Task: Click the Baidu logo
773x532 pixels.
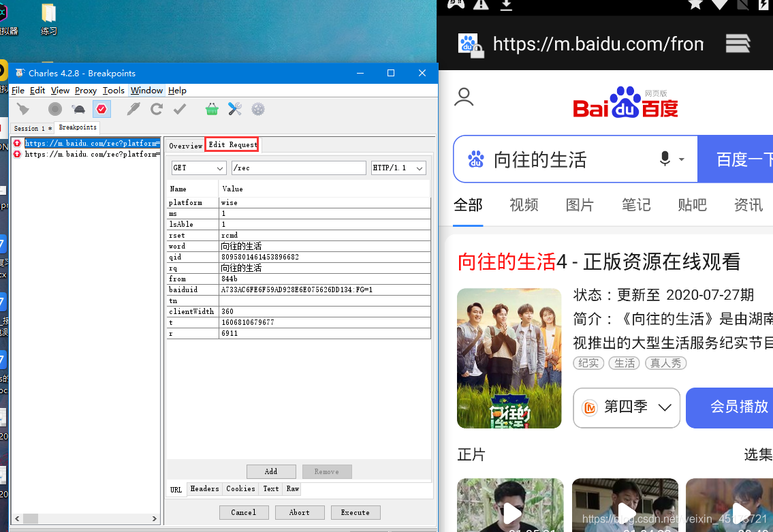Action: point(625,102)
